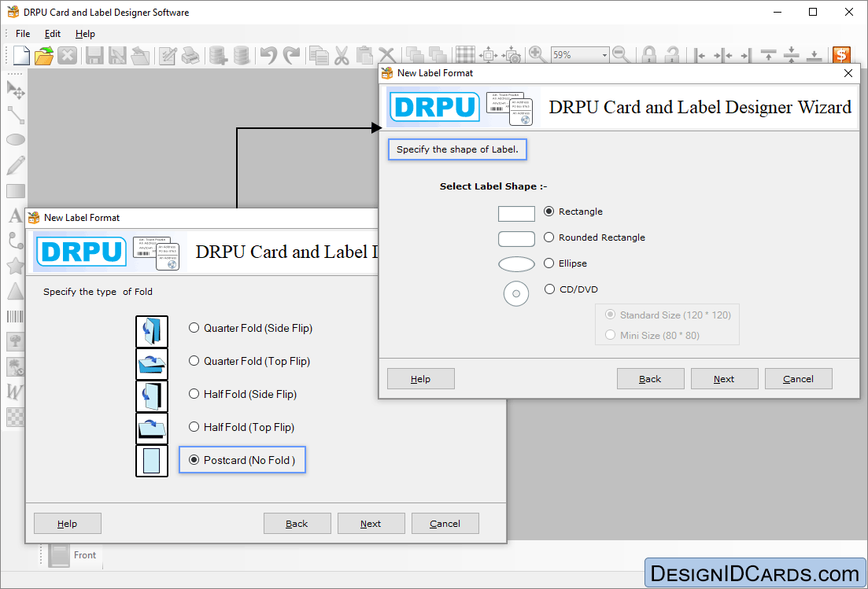Click the Half Fold Top Flip preview image
868x589 pixels.
[x=152, y=428]
